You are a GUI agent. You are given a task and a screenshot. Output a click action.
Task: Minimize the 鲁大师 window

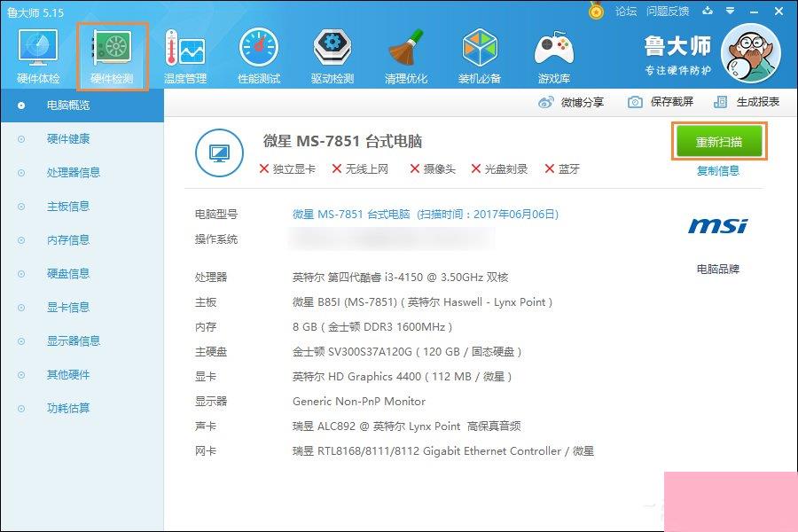(755, 12)
